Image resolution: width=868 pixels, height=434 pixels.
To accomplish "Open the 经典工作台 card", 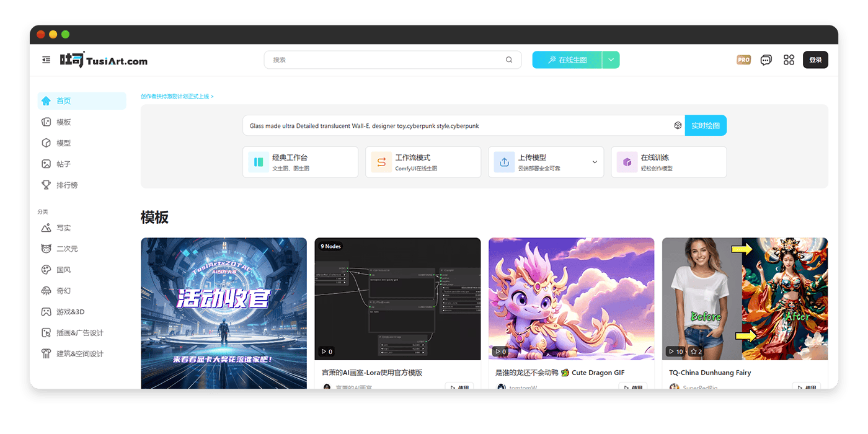I will (300, 162).
